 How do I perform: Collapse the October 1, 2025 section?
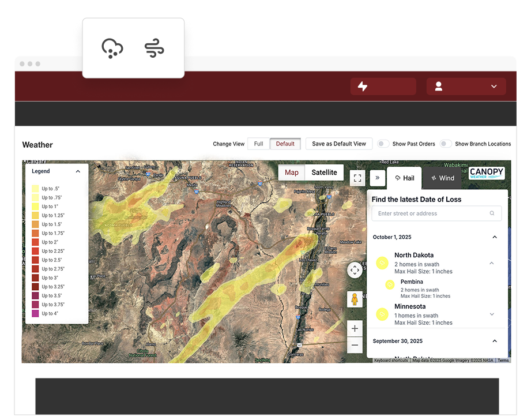(494, 237)
